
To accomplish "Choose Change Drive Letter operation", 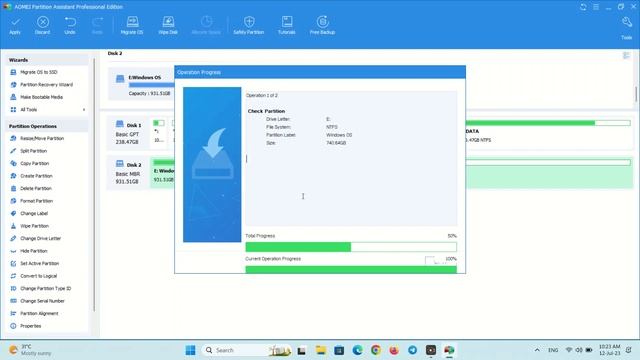I will 40,238.
